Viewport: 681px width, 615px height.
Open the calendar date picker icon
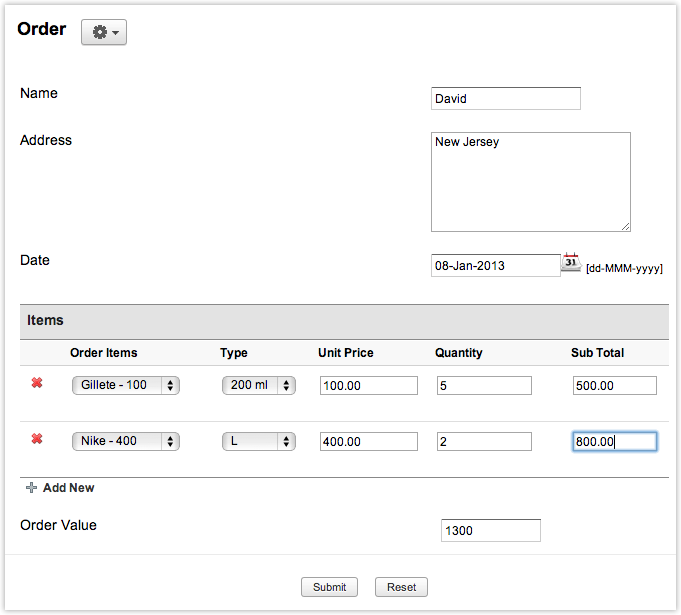click(x=570, y=263)
